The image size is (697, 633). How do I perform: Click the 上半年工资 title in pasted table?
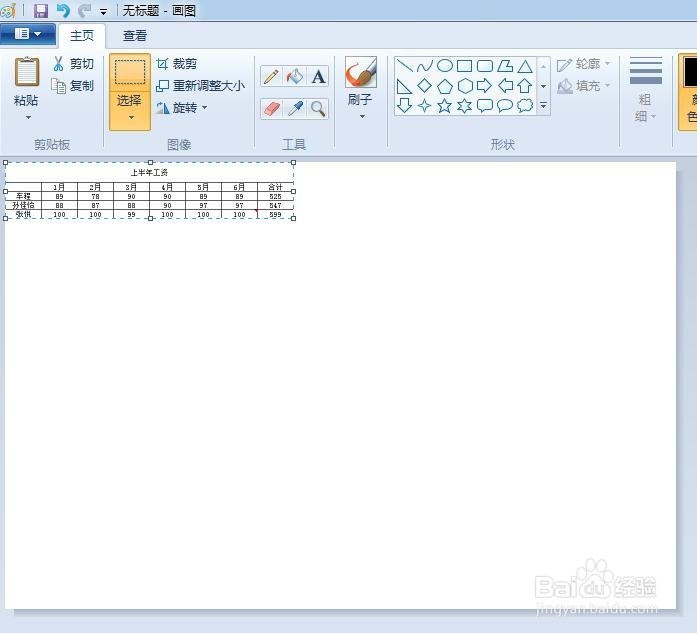[x=149, y=172]
